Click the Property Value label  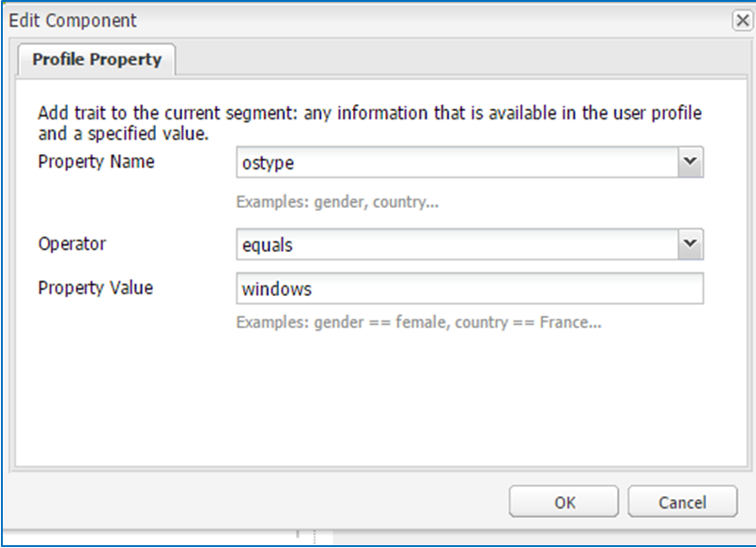click(x=95, y=288)
